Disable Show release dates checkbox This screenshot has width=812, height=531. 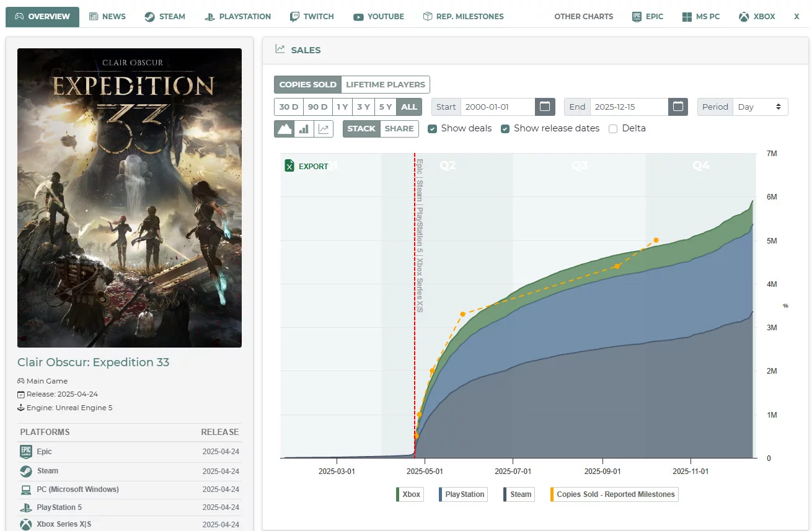coord(505,129)
